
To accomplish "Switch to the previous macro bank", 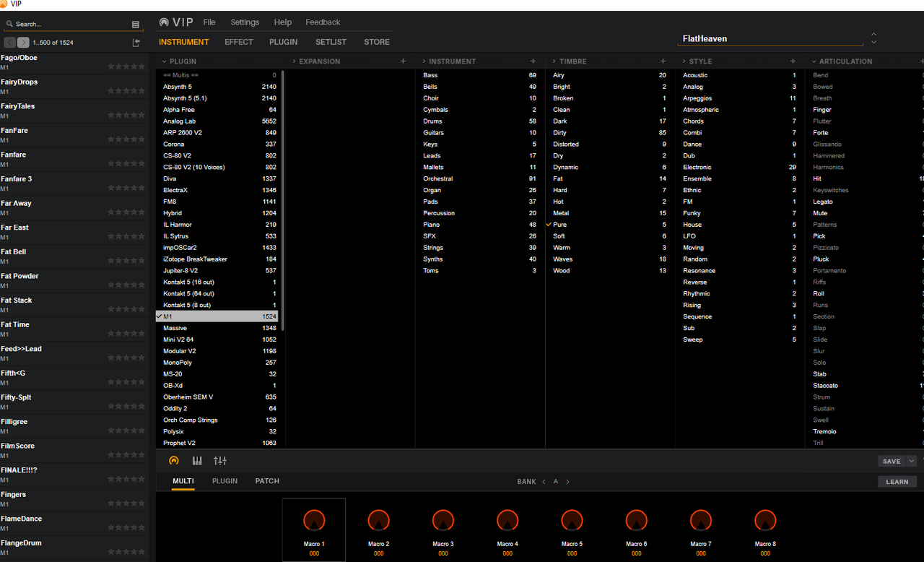I will [544, 482].
